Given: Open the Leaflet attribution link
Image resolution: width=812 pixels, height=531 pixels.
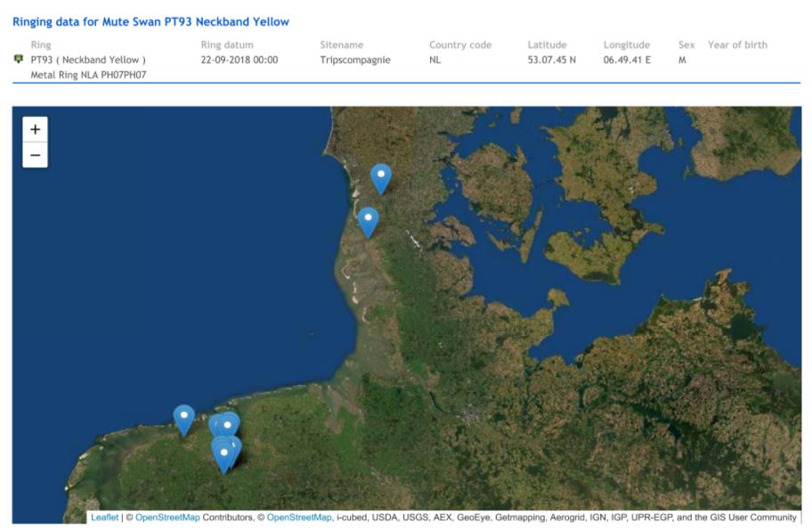Looking at the screenshot, I should (104, 517).
